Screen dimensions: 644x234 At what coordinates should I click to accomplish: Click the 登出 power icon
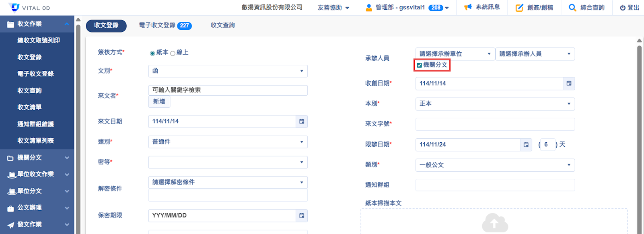(623, 8)
